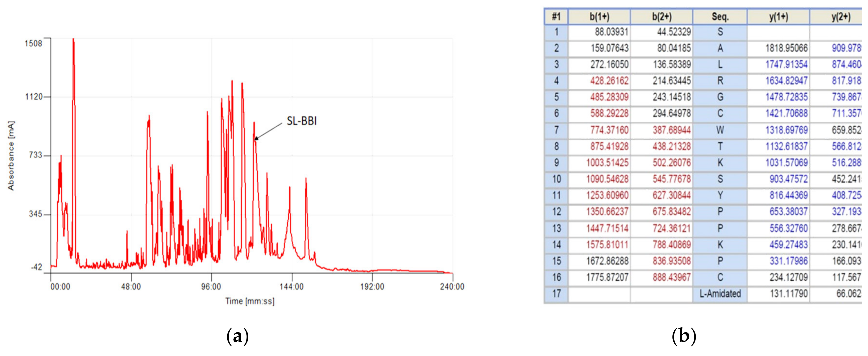Click b(2+) value 888.43967
The height and width of the screenshot is (356, 868).
(671, 277)
